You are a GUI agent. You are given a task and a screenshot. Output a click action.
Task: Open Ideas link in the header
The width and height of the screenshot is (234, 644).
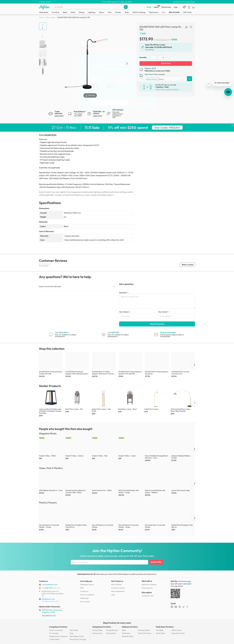coord(156,7)
